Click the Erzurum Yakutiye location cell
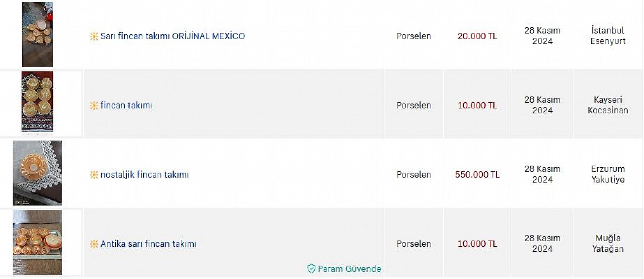 coord(608,174)
